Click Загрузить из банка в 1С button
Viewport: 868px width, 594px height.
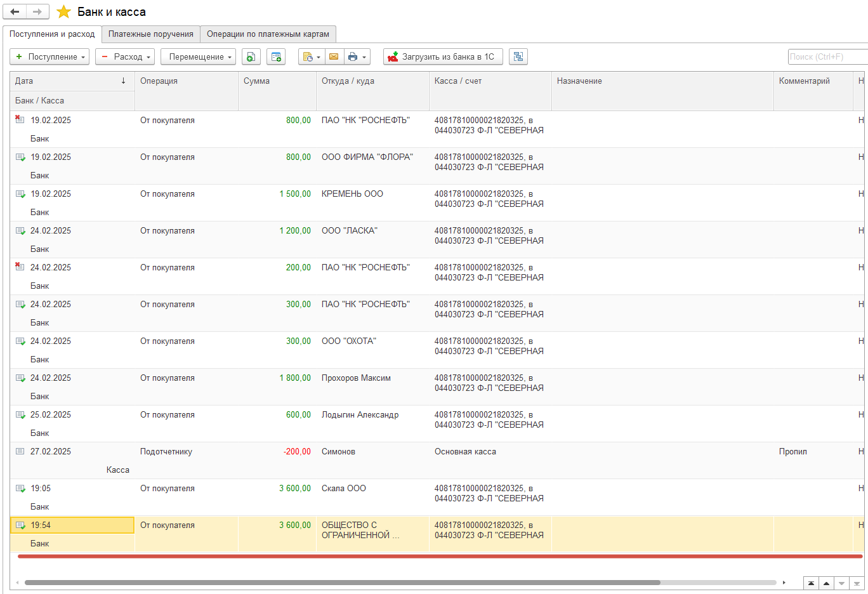pos(443,56)
